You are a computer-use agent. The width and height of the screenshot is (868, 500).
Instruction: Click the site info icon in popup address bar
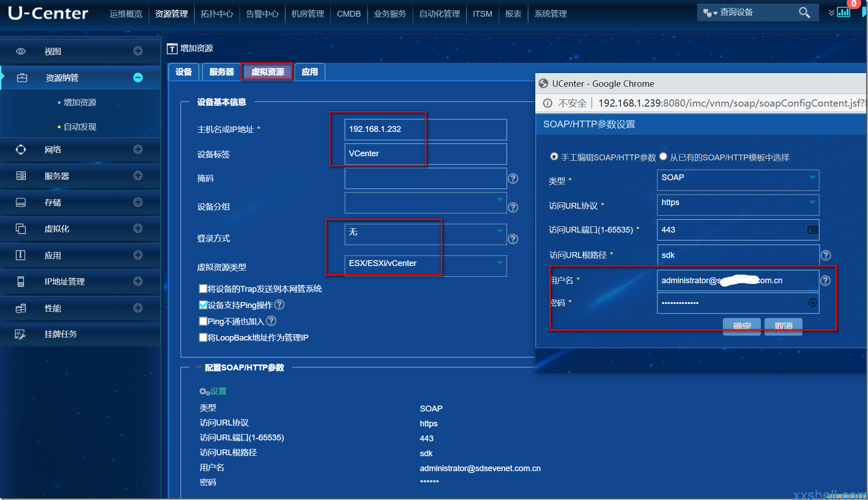547,103
